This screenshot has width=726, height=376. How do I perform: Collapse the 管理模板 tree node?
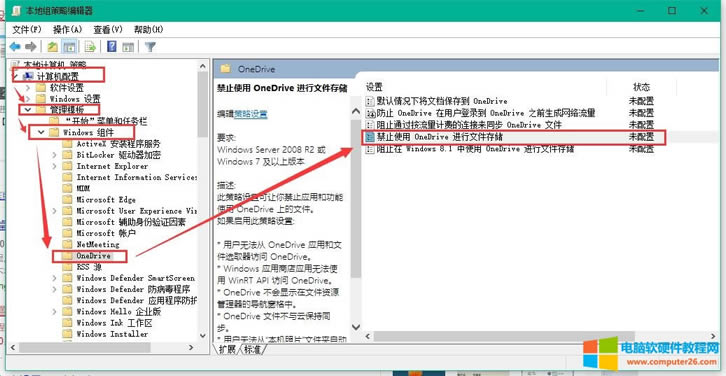pos(28,110)
